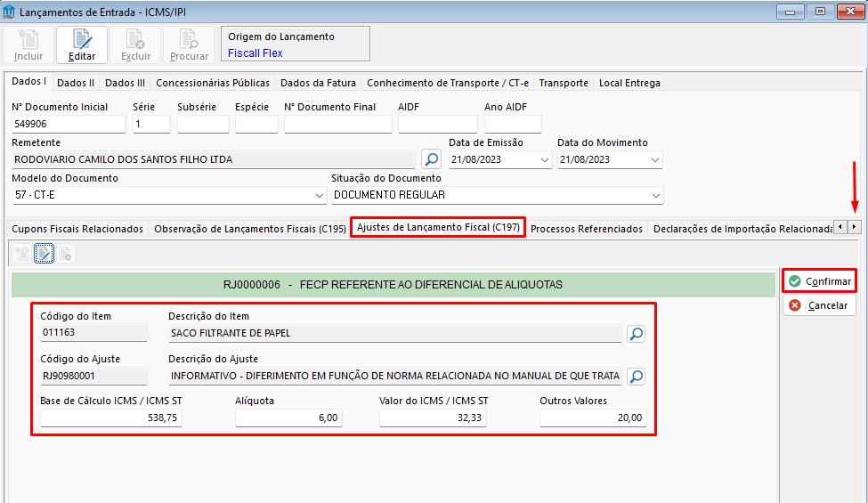Open the Modelo do Documento dropdown

pos(320,195)
